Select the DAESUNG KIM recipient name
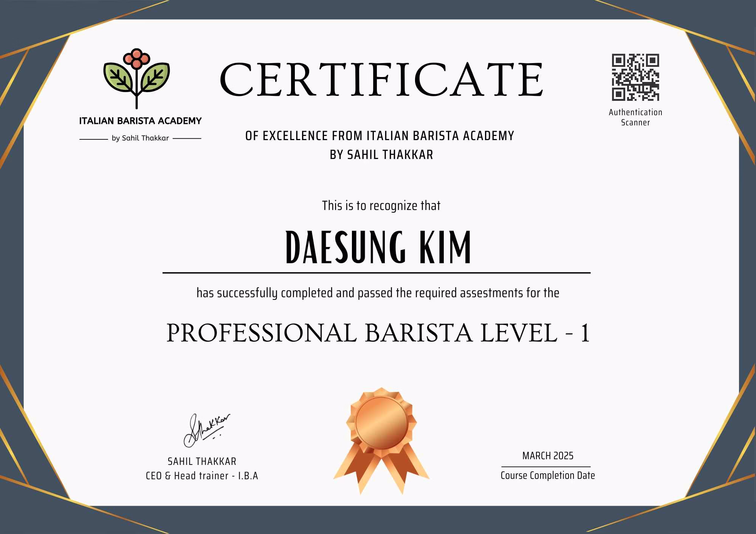756x534 pixels. pyautogui.click(x=378, y=247)
